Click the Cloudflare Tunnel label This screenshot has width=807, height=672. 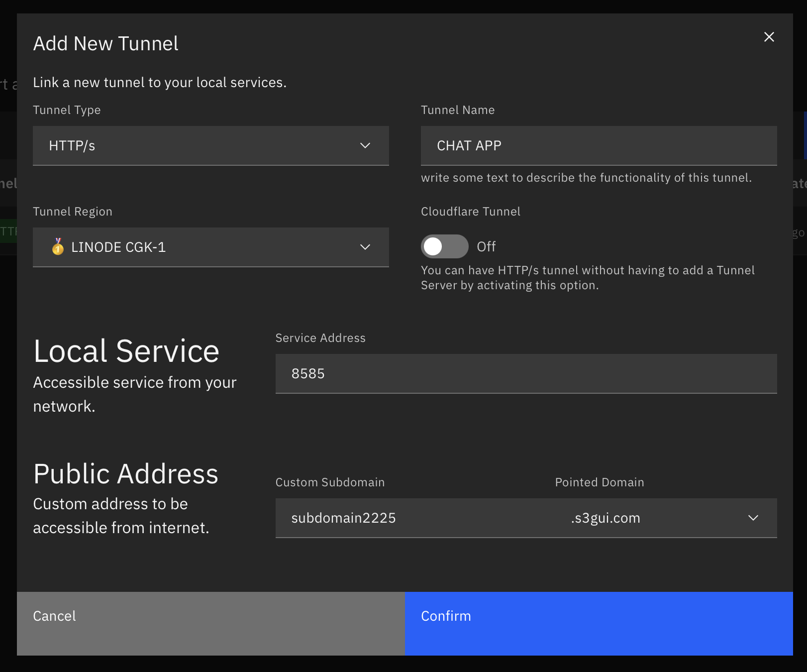tap(470, 212)
